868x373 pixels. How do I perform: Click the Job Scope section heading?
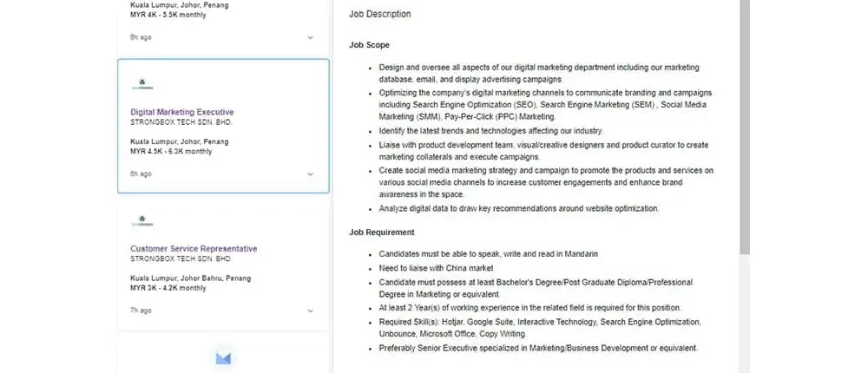pos(369,45)
